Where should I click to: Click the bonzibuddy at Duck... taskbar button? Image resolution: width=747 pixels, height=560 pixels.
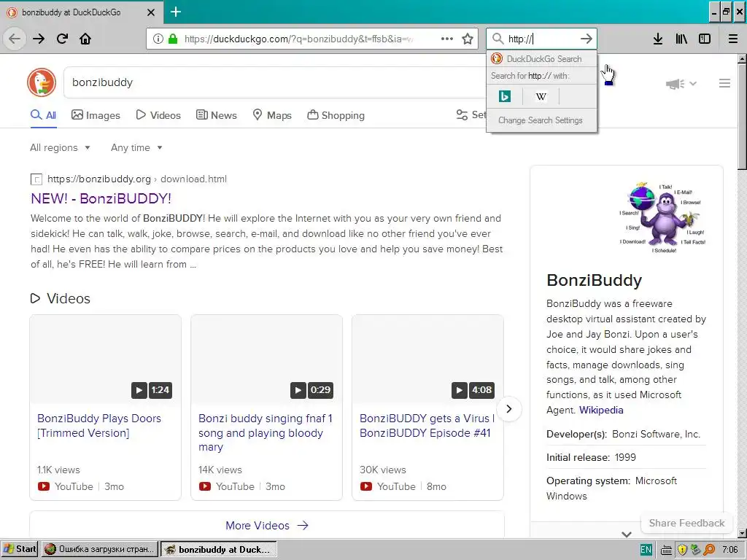tap(219, 550)
